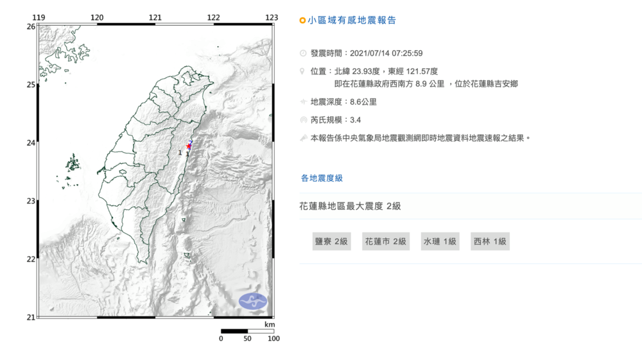The width and height of the screenshot is (642, 364).
Task: Click the signal icon beside 芮氏規模
Action: click(x=303, y=120)
